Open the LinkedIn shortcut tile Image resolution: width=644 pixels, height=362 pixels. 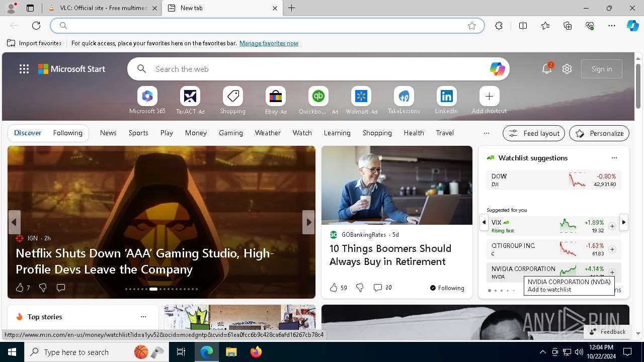pyautogui.click(x=446, y=100)
